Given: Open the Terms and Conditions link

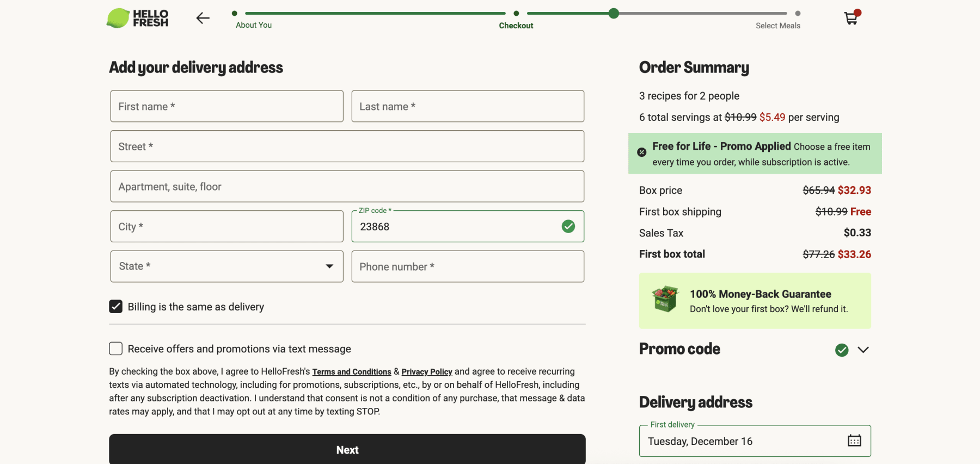Looking at the screenshot, I should [351, 372].
